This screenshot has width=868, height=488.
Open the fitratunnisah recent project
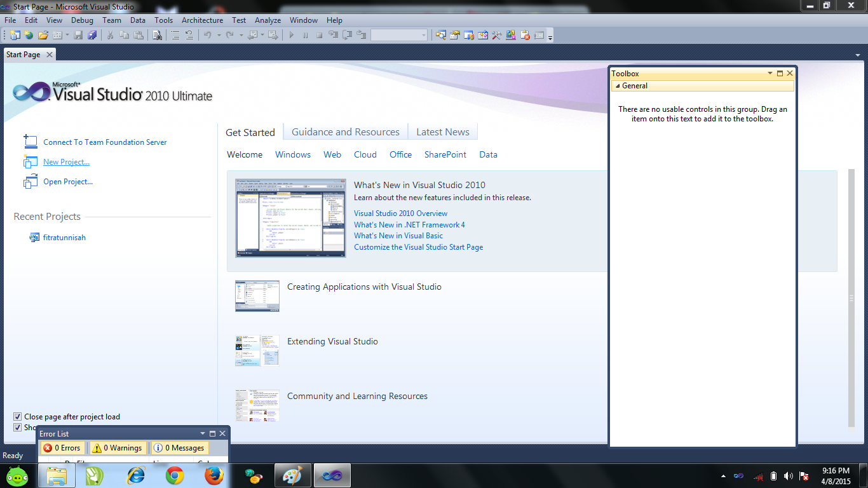pos(64,237)
